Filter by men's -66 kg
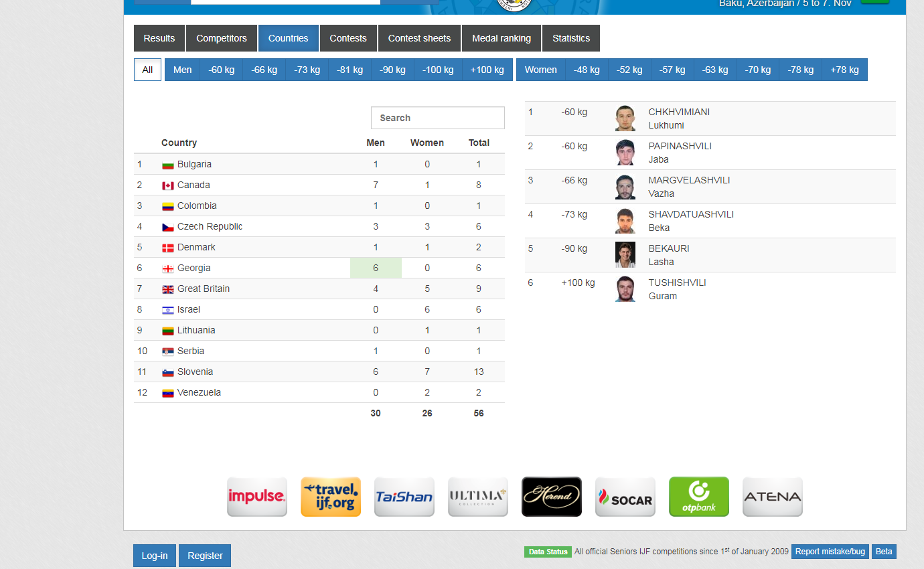The height and width of the screenshot is (569, 924). [264, 70]
